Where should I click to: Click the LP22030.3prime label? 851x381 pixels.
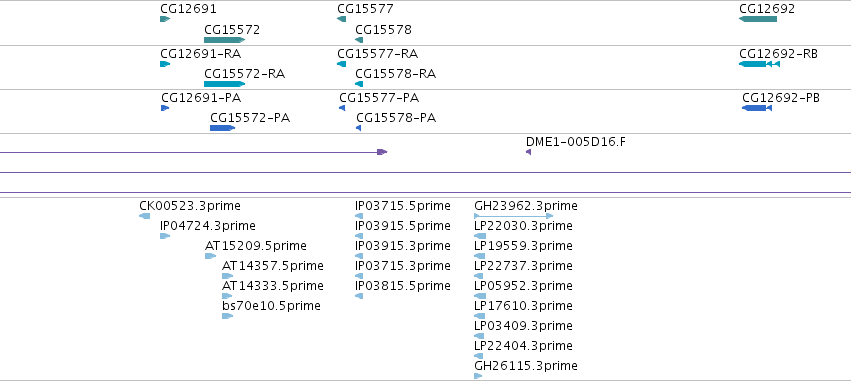point(523,226)
